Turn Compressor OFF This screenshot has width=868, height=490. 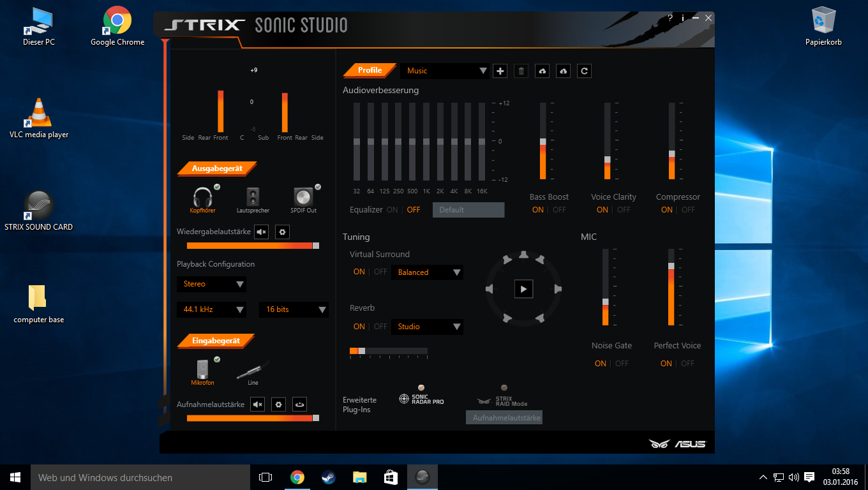688,210
